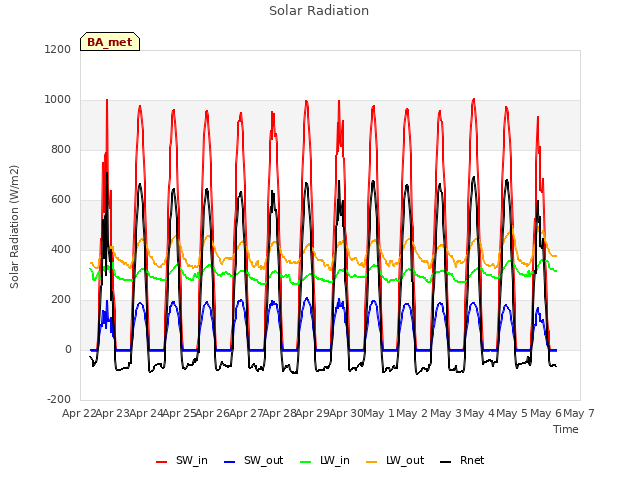Select the LW_out legend label
The width and height of the screenshot is (640, 480).
[x=405, y=460]
